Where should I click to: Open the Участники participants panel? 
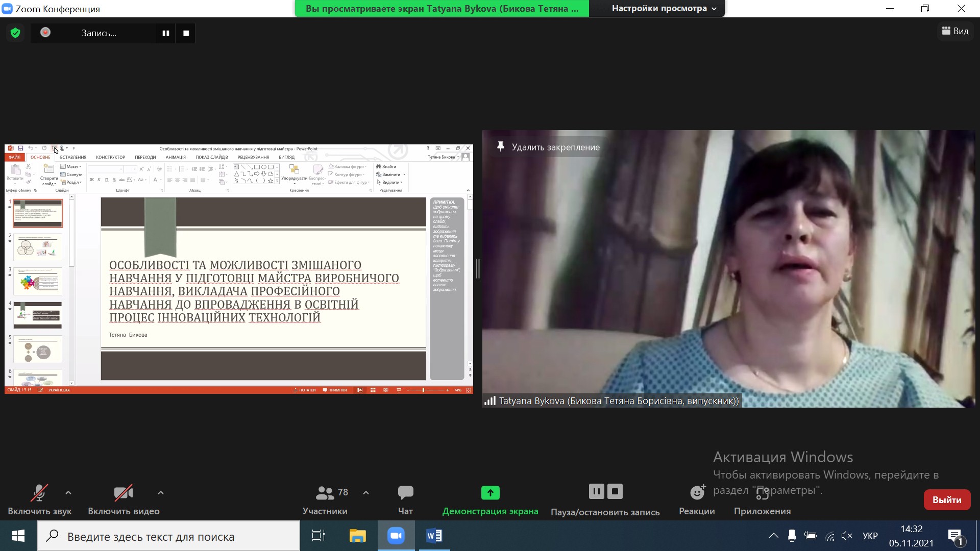(x=325, y=499)
